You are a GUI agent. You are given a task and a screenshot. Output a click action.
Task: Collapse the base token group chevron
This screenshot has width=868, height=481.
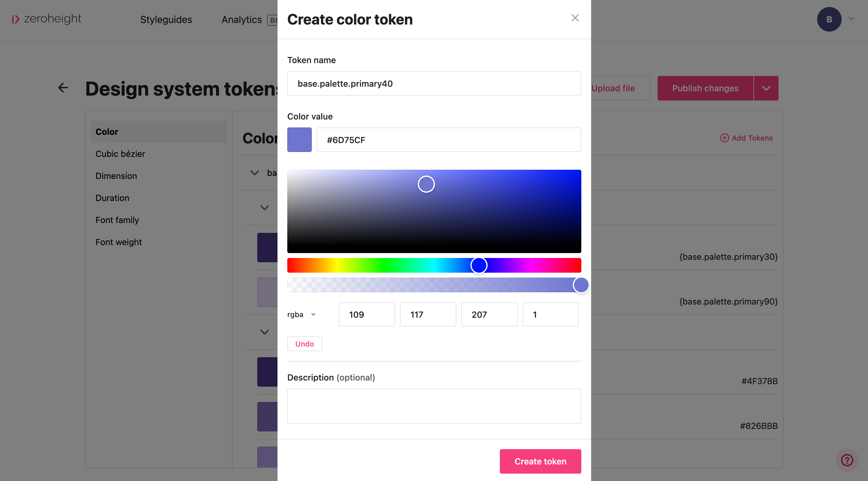255,173
